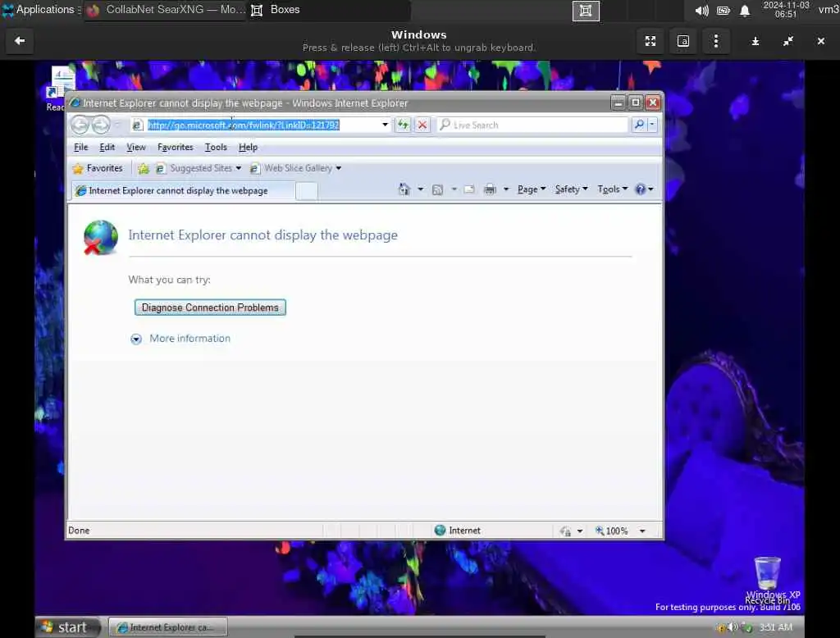Expand the address bar history dropdown
Screen dimensions: 840x638
coord(385,125)
